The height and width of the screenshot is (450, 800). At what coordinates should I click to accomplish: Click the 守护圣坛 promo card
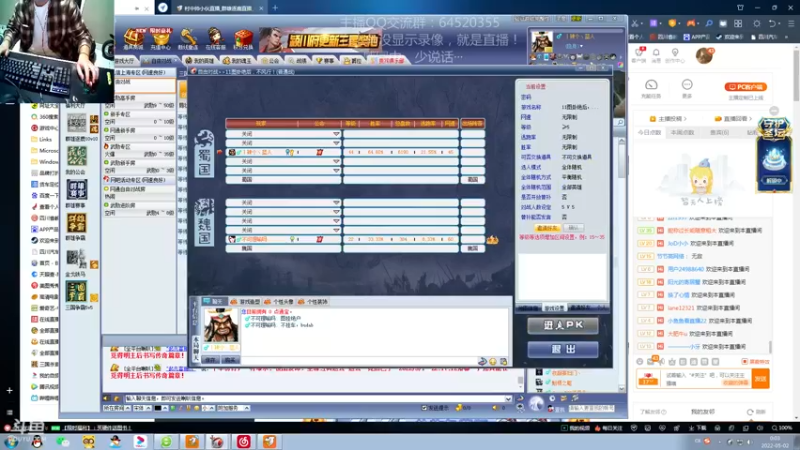tap(773, 154)
